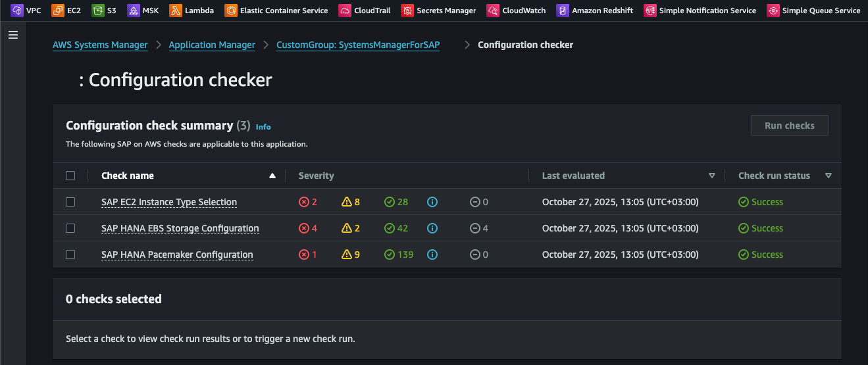Screen dimensions: 868x365
Task: Open the hamburger navigation menu icon
Action: [x=13, y=35]
